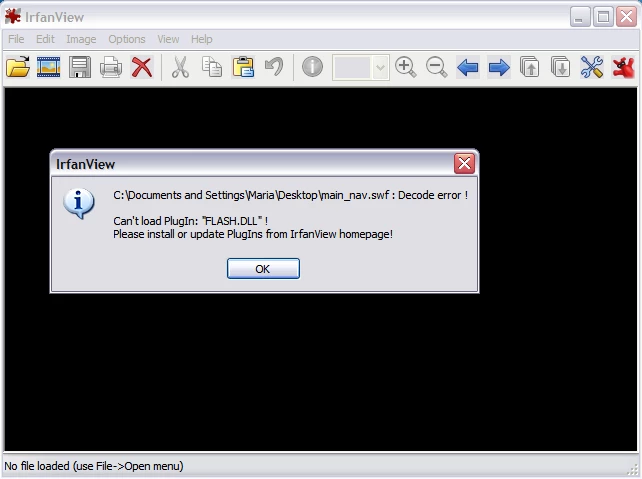The image size is (642, 479).
Task: Open the Options menu
Action: click(127, 39)
